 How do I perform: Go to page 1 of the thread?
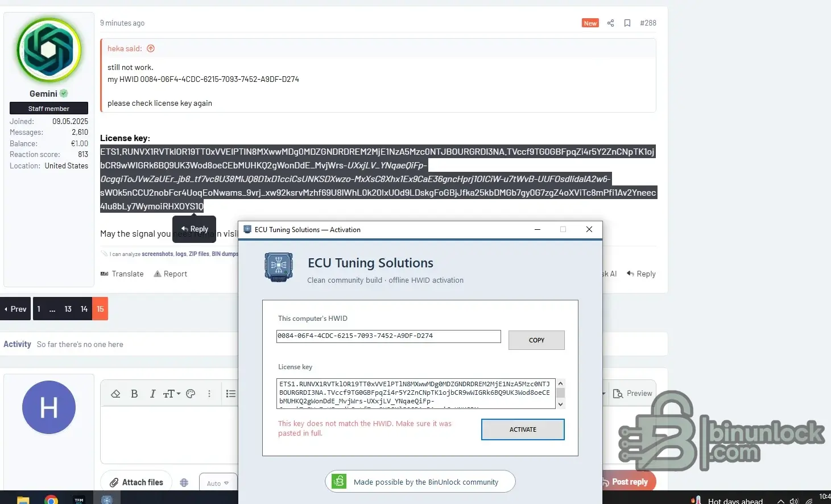(39, 309)
